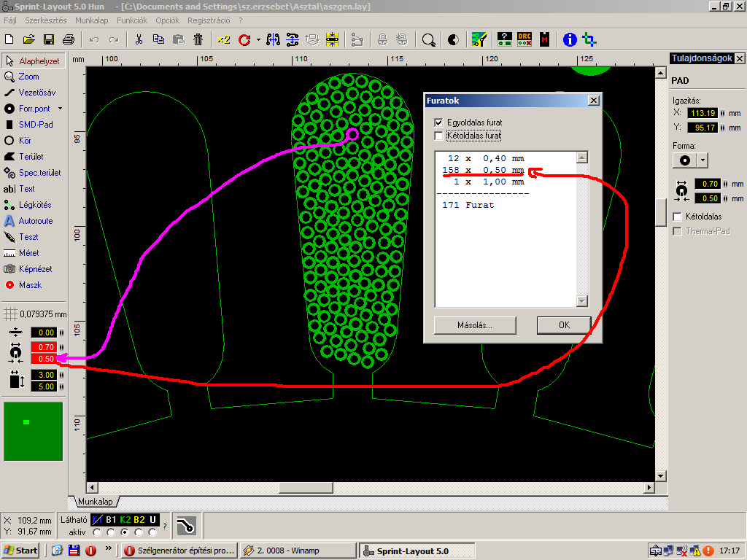
Task: Rotate selection with the red arrow icon
Action: (245, 39)
